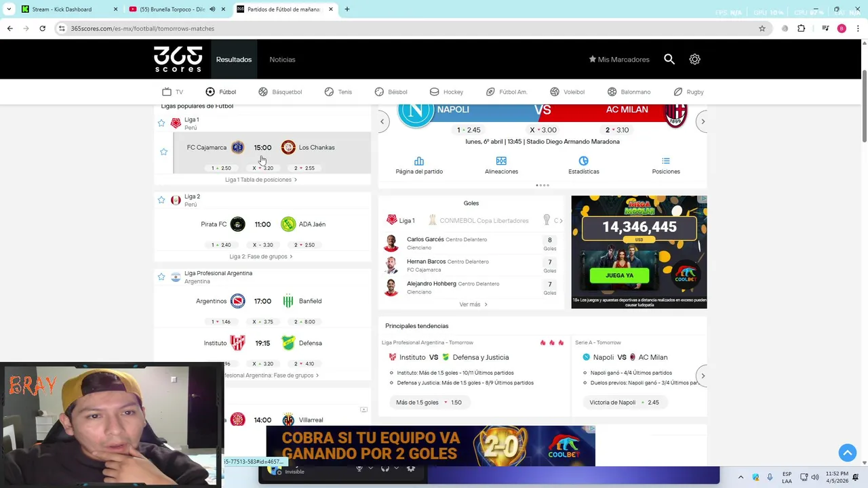Open Mis Marcadores favorites
This screenshot has height=488, width=868.
618,60
